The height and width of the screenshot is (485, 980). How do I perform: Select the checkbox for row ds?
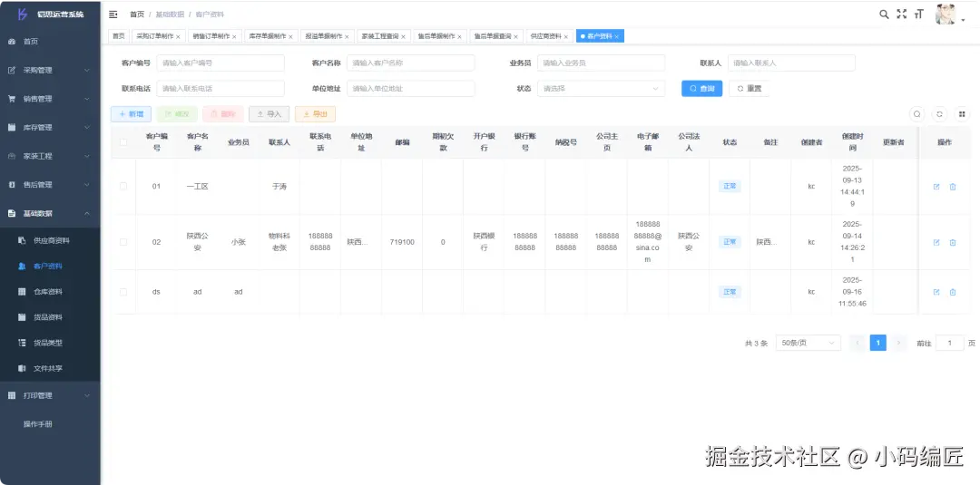(x=123, y=292)
